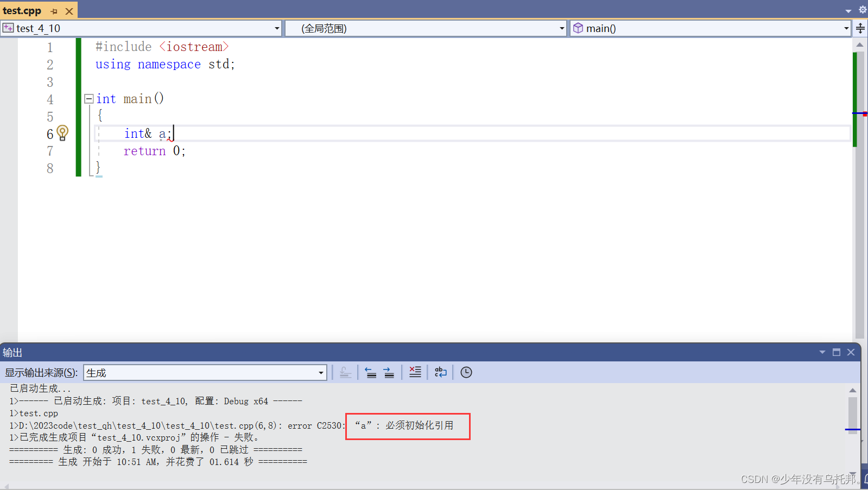The image size is (868, 490).
Task: Open the output panel window options dropdown
Action: [x=822, y=352]
